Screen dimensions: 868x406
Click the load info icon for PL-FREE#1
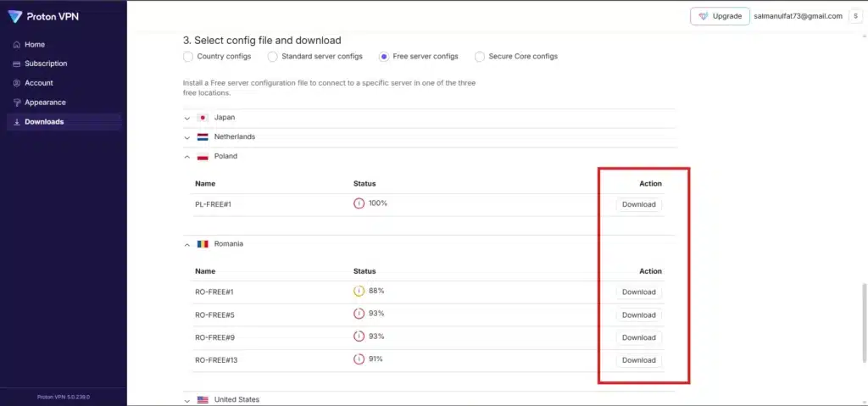(x=359, y=203)
